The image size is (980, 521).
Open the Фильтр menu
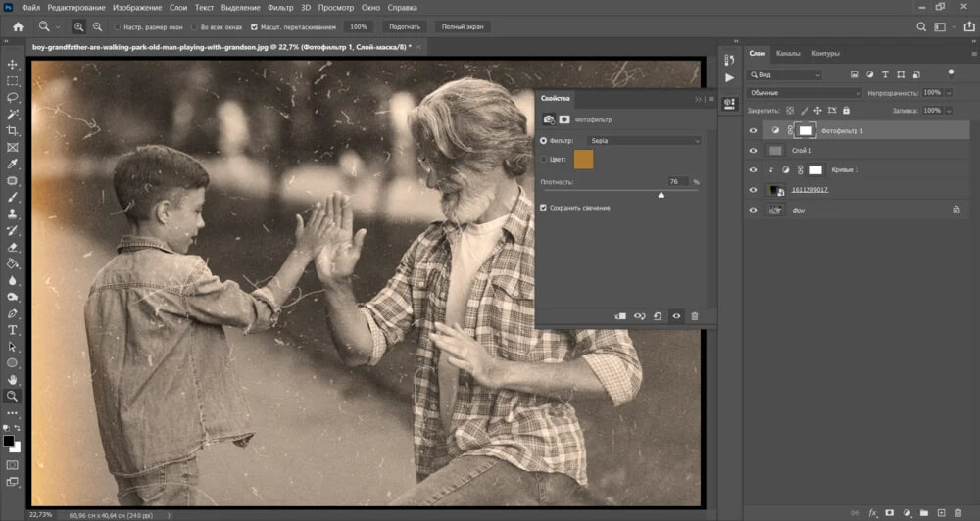(x=280, y=8)
